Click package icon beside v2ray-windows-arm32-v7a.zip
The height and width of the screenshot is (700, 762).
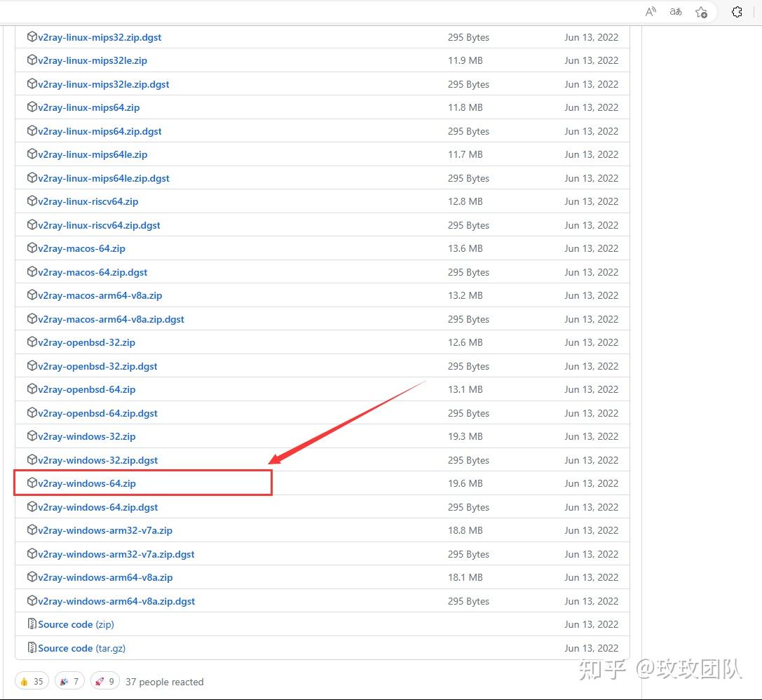[32, 530]
